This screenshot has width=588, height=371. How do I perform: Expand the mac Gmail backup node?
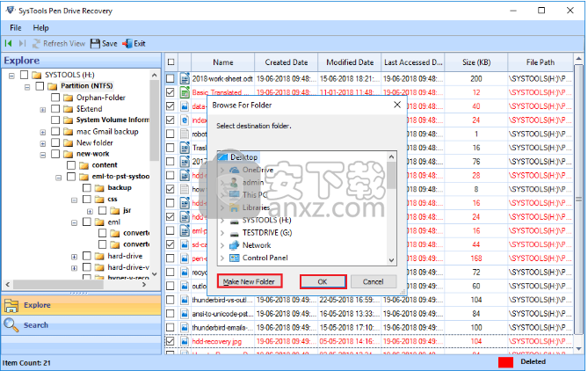coord(43,133)
